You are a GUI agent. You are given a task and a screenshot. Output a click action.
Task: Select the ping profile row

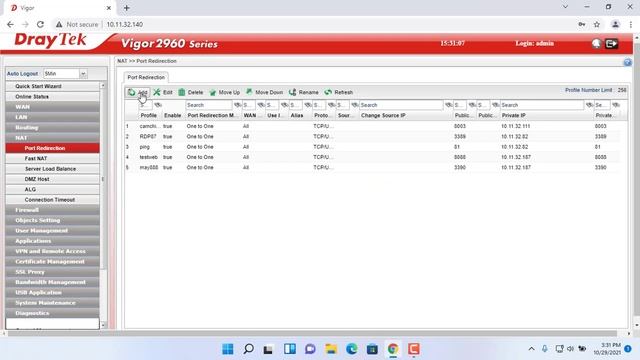(372, 147)
